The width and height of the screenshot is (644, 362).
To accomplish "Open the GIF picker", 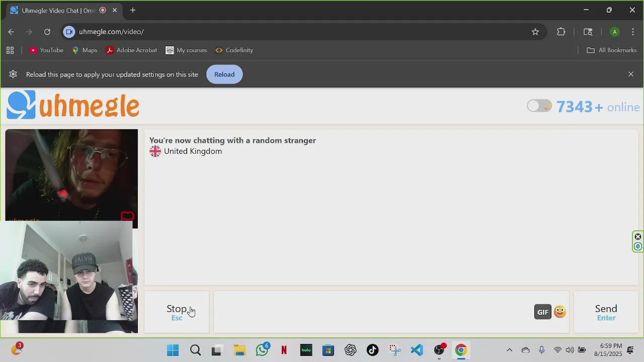I will pos(543,312).
